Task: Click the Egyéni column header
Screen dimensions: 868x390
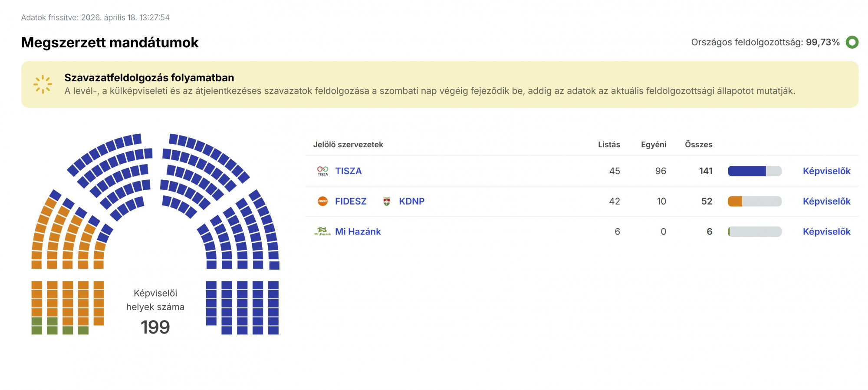Action: 653,145
